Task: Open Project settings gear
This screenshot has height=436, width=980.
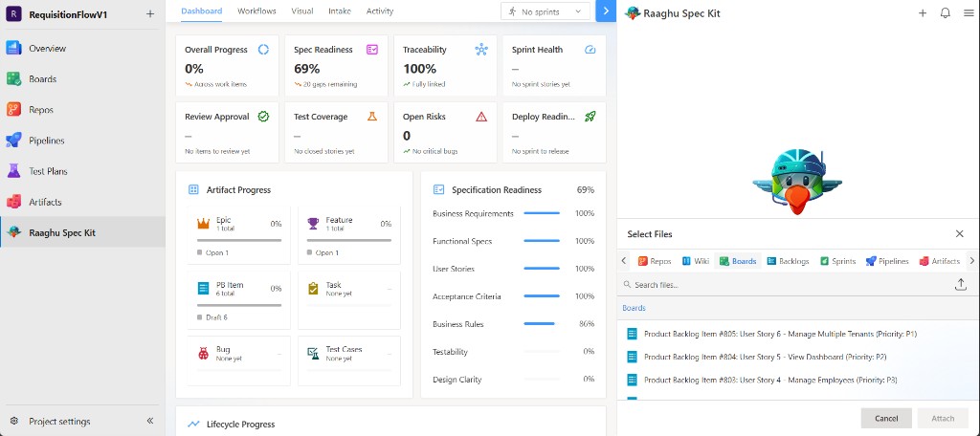Action: click(x=13, y=421)
